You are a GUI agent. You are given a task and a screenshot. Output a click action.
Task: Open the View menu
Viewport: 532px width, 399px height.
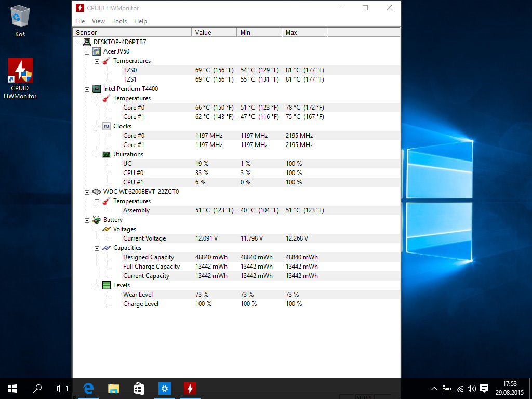(98, 21)
